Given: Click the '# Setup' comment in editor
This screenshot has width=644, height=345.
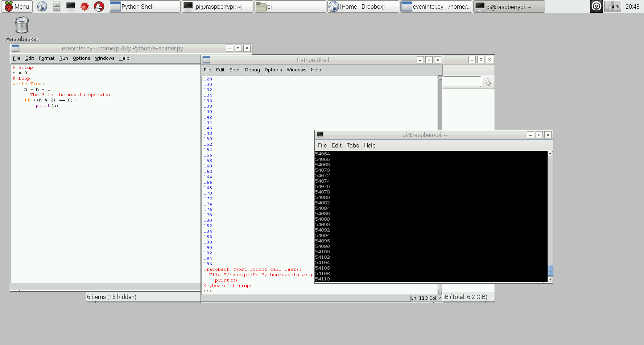Looking at the screenshot, I should pos(22,67).
